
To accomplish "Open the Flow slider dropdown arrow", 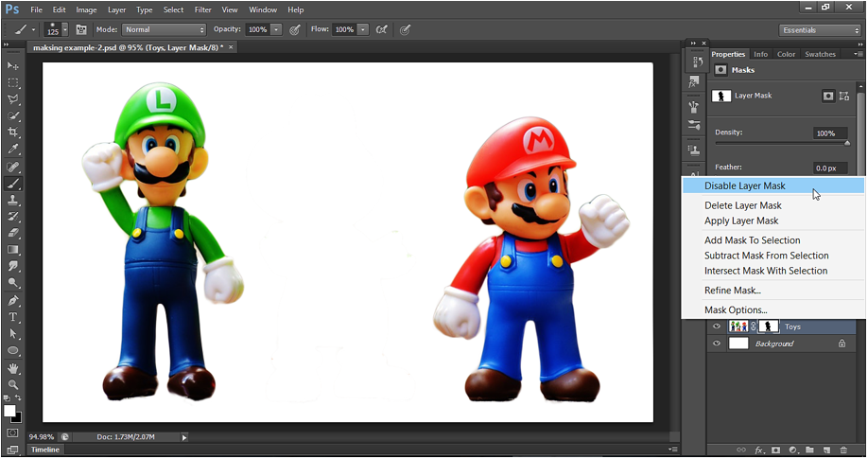I will click(362, 30).
